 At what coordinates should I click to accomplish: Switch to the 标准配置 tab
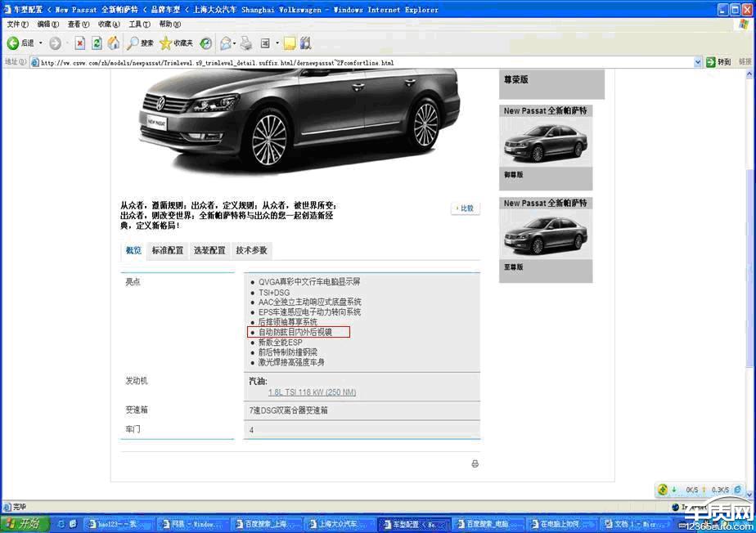pos(168,250)
